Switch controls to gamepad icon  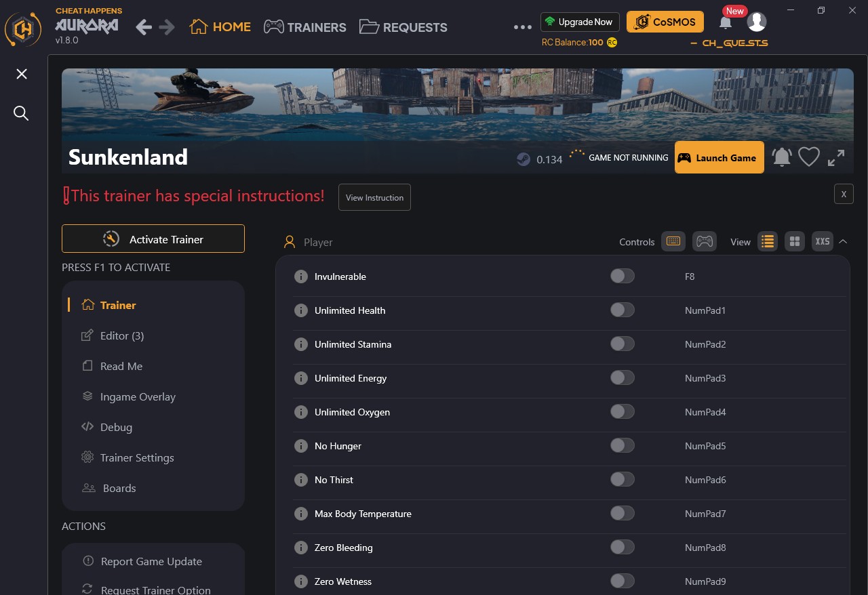point(705,241)
